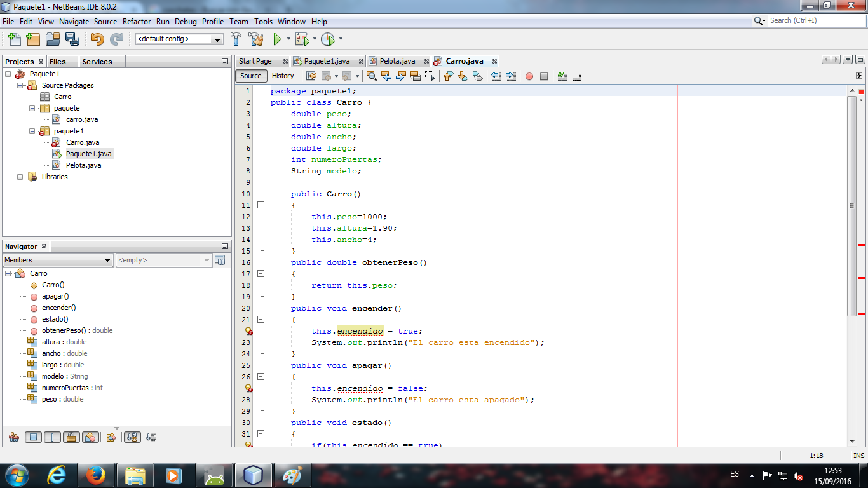Switch to the Pelota.java editor tab
The height and width of the screenshot is (488, 868).
(397, 60)
